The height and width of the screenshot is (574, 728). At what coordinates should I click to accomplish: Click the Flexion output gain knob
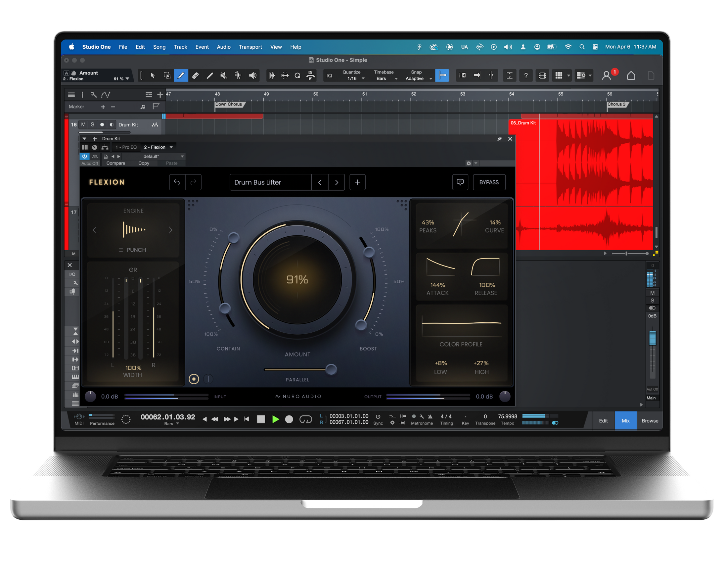click(505, 396)
